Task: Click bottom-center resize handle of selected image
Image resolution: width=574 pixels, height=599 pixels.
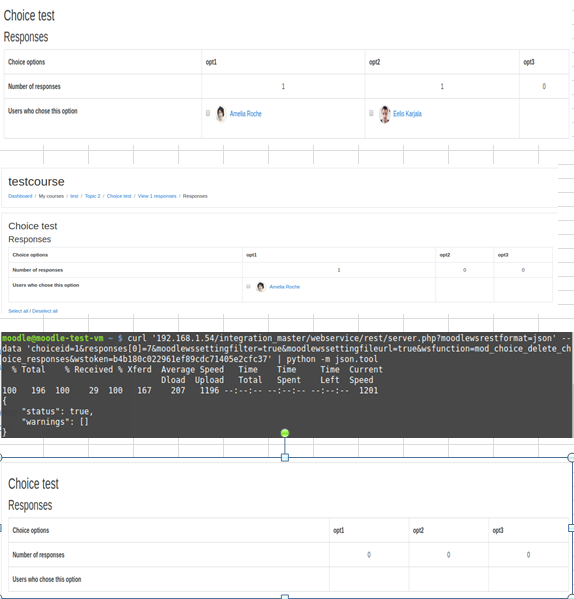Action: click(x=285, y=597)
